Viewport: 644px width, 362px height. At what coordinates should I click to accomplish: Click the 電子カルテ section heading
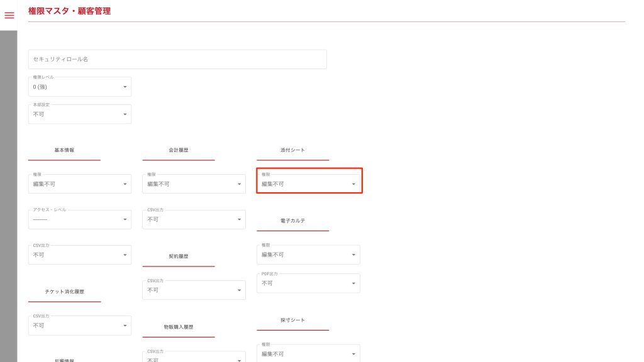pos(292,221)
